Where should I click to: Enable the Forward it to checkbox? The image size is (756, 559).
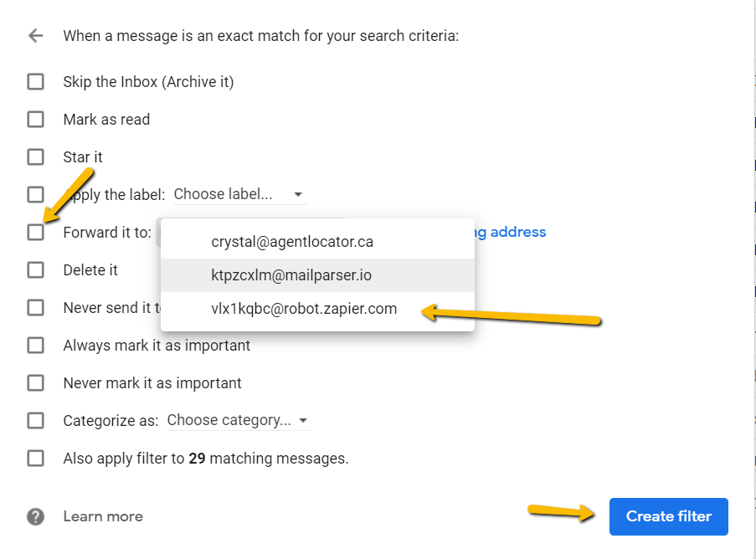tap(36, 233)
